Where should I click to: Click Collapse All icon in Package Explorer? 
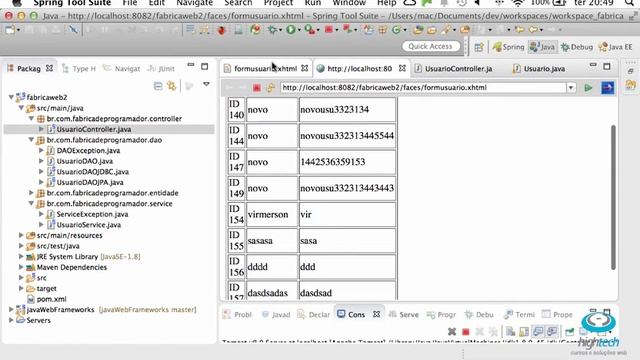pos(158,86)
